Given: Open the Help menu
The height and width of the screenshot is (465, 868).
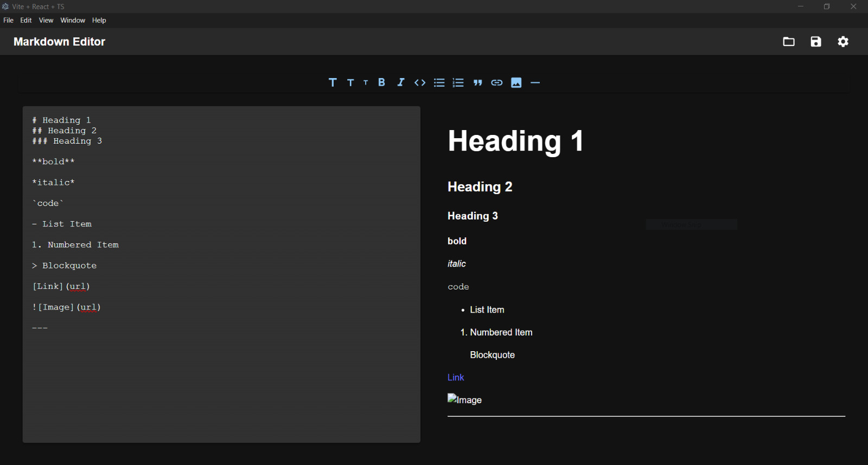Looking at the screenshot, I should click(99, 20).
